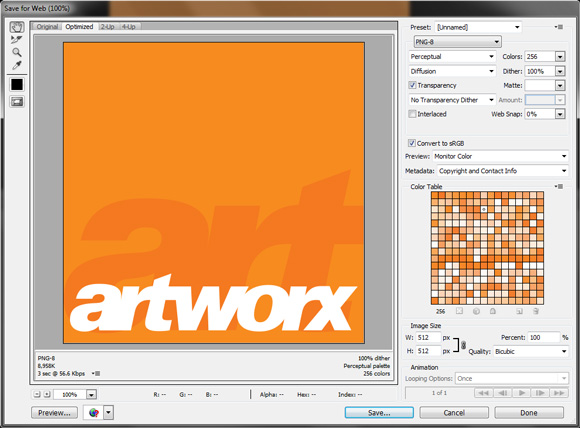Open the Looping Options dropdown
580x428 pixels.
coord(512,378)
